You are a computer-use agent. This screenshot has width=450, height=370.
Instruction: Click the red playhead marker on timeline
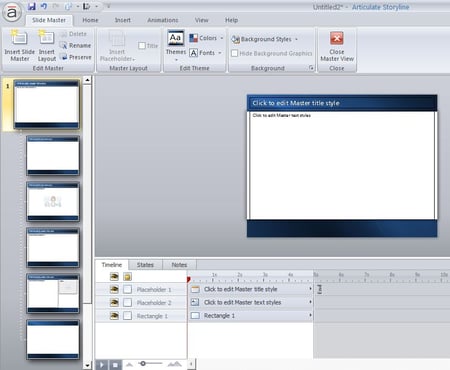[188, 279]
